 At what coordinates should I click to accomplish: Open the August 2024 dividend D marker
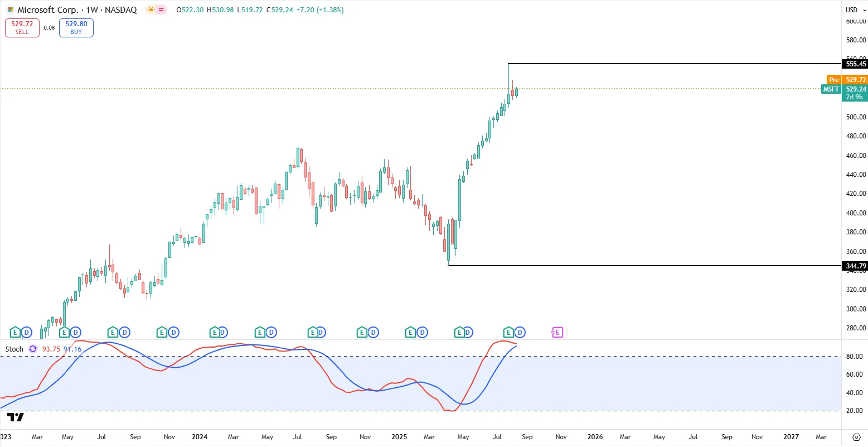click(x=321, y=333)
